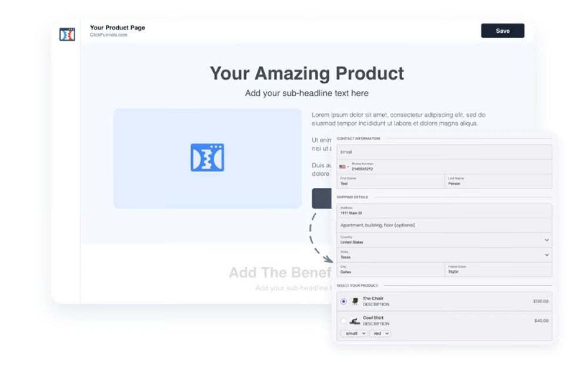Select The Chair product radio button
The image size is (588, 382).
click(343, 301)
